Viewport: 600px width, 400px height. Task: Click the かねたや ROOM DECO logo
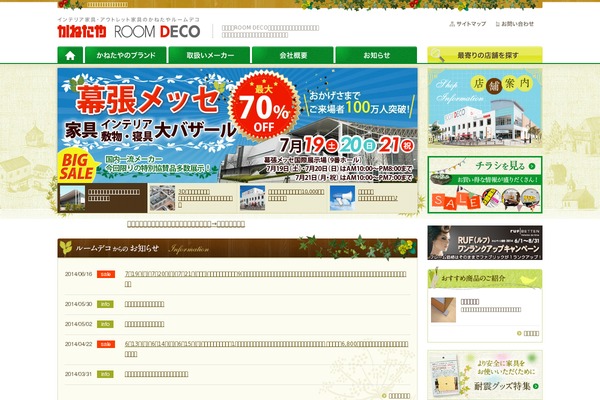tap(129, 31)
